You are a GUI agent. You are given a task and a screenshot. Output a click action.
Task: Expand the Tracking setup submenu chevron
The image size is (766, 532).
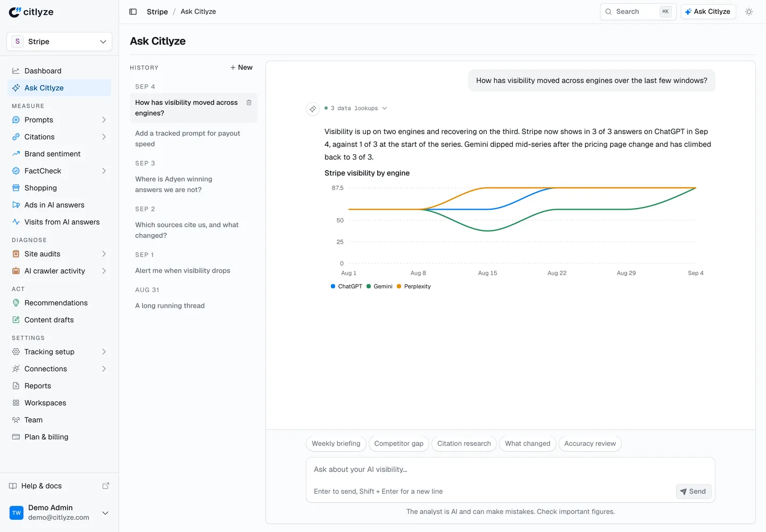(x=104, y=352)
